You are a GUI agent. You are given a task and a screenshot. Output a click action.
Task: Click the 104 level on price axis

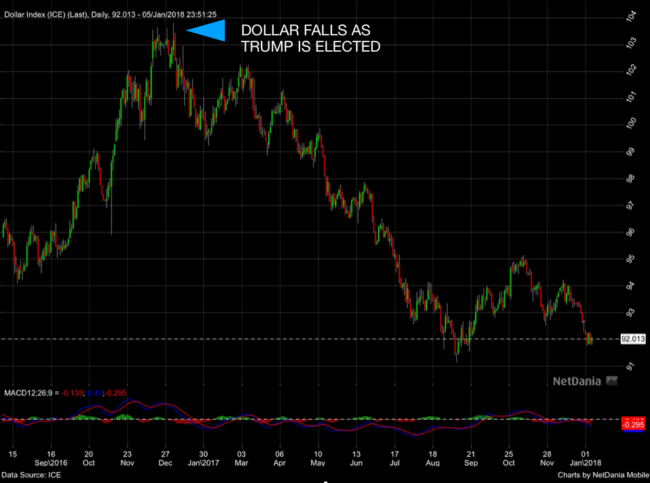pos(631,18)
